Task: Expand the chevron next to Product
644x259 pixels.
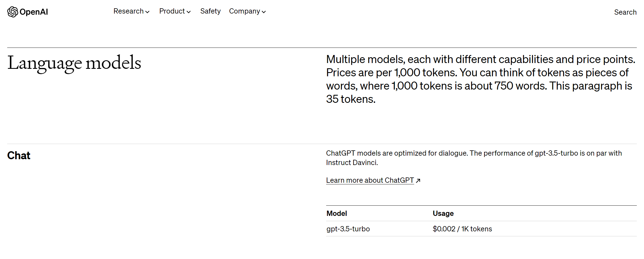Action: click(x=189, y=12)
